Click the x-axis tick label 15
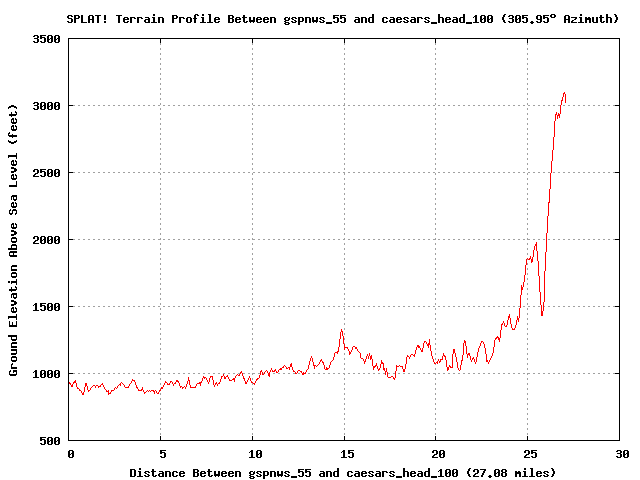The height and width of the screenshot is (480, 640). point(347,454)
